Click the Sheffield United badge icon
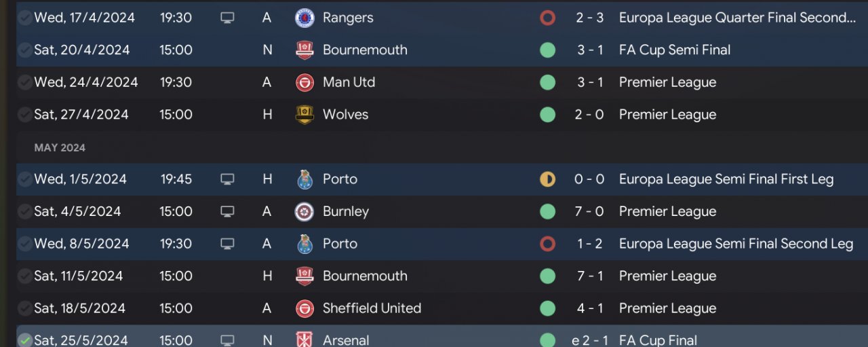Viewport: 868px width, 347px height. pyautogui.click(x=304, y=308)
